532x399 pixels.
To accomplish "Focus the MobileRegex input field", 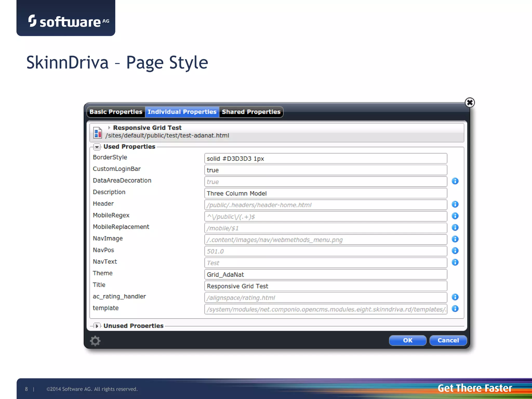I will tap(326, 216).
